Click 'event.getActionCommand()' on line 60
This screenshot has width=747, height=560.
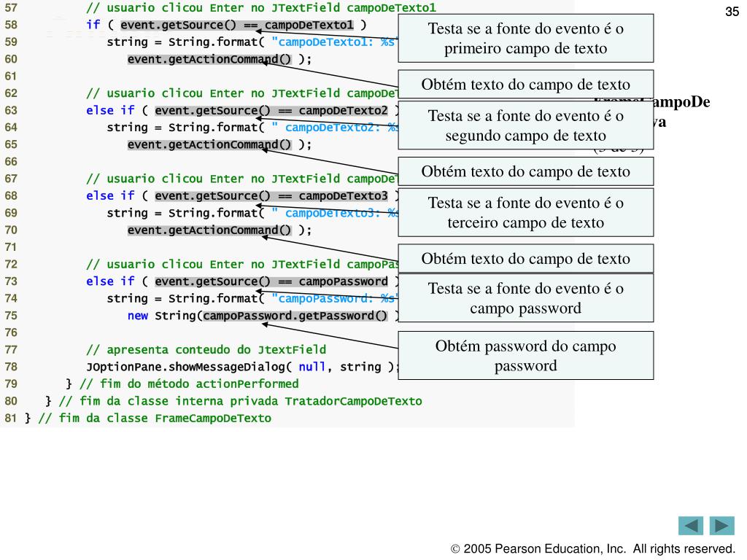[209, 60]
